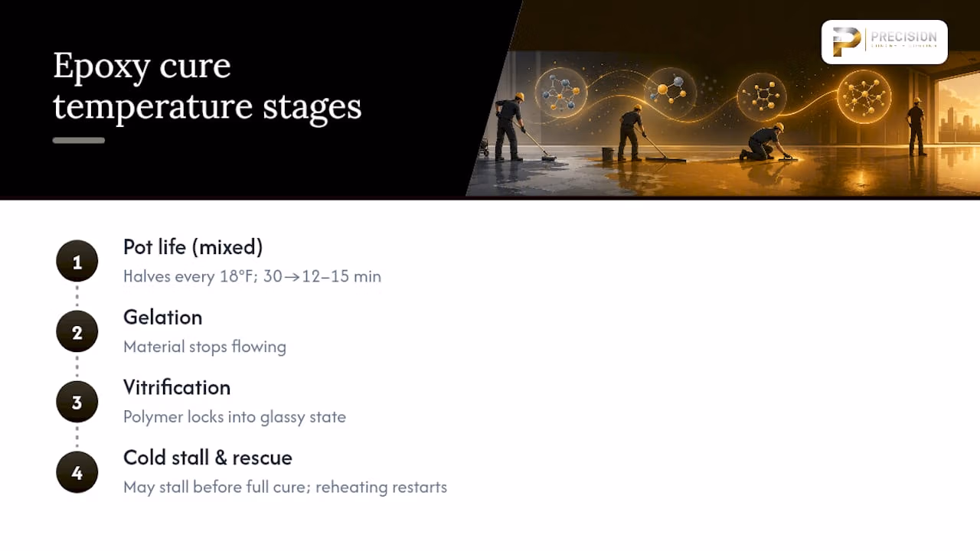Select the largest glowing molecule bubble
Screen dimensions: 980x551
tap(864, 97)
